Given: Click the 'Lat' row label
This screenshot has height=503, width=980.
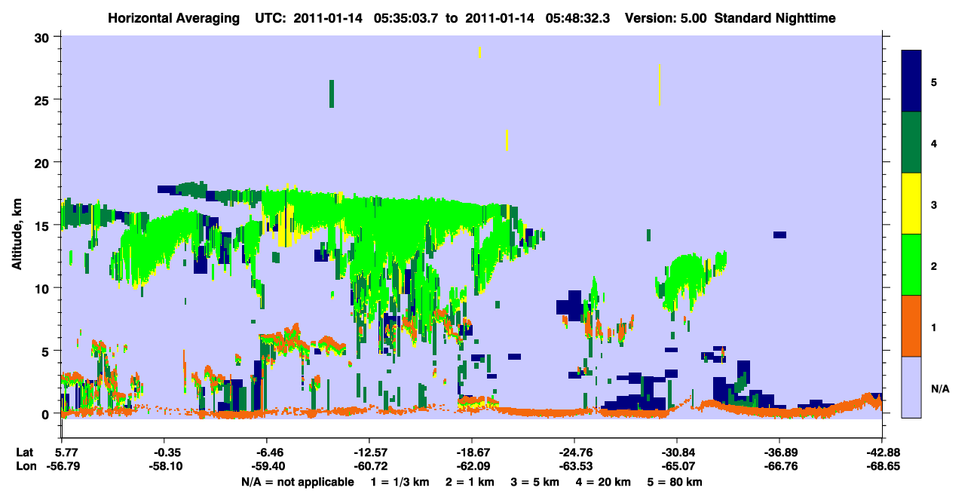Looking at the screenshot, I should pyautogui.click(x=24, y=452).
